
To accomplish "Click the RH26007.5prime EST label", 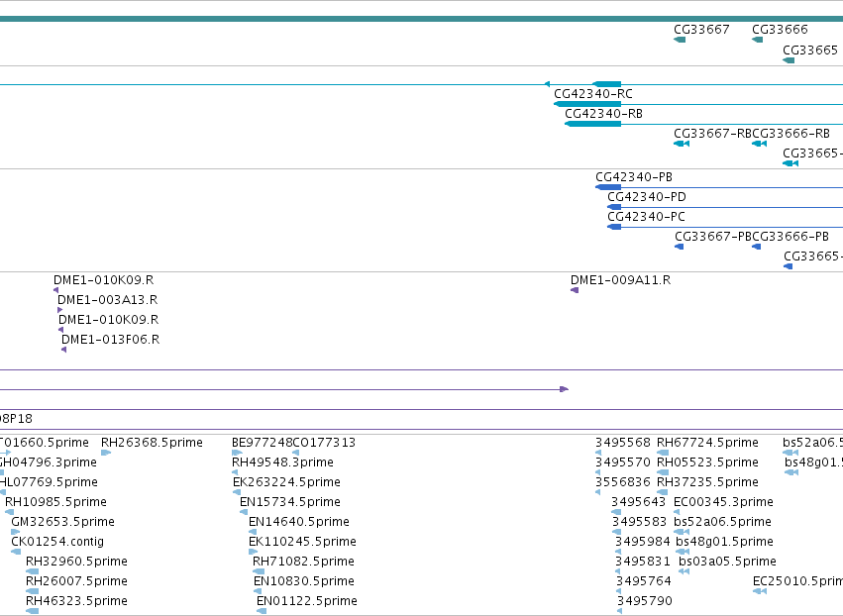I will point(77,581).
